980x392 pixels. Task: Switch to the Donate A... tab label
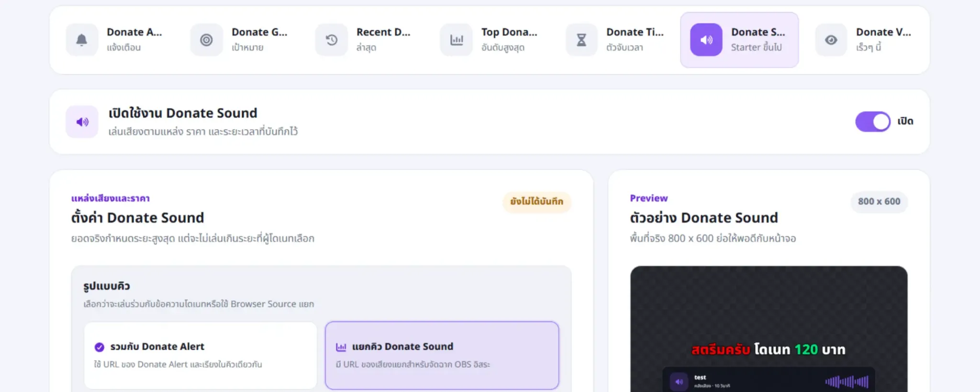pos(134,32)
